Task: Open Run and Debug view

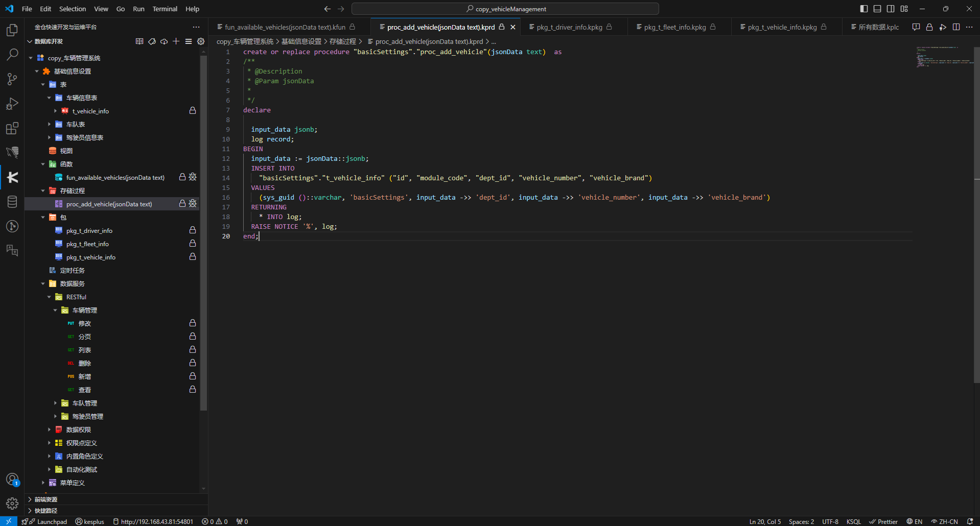Action: point(12,104)
